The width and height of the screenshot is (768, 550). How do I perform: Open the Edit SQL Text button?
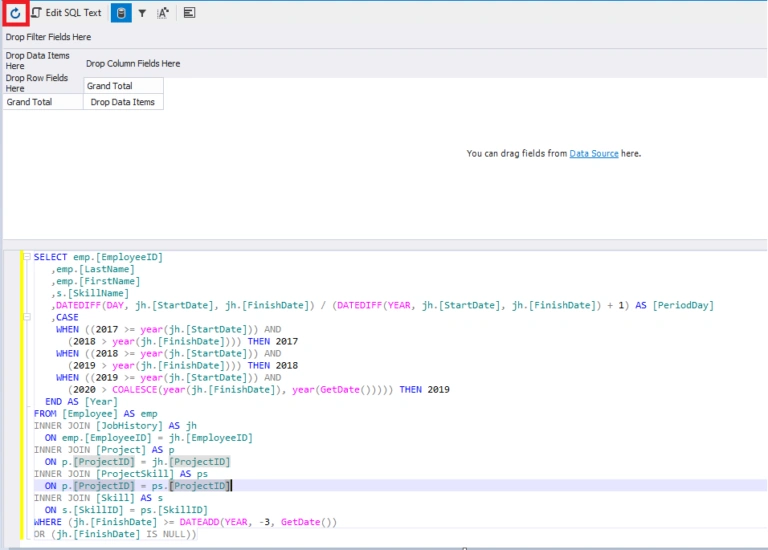coord(67,13)
